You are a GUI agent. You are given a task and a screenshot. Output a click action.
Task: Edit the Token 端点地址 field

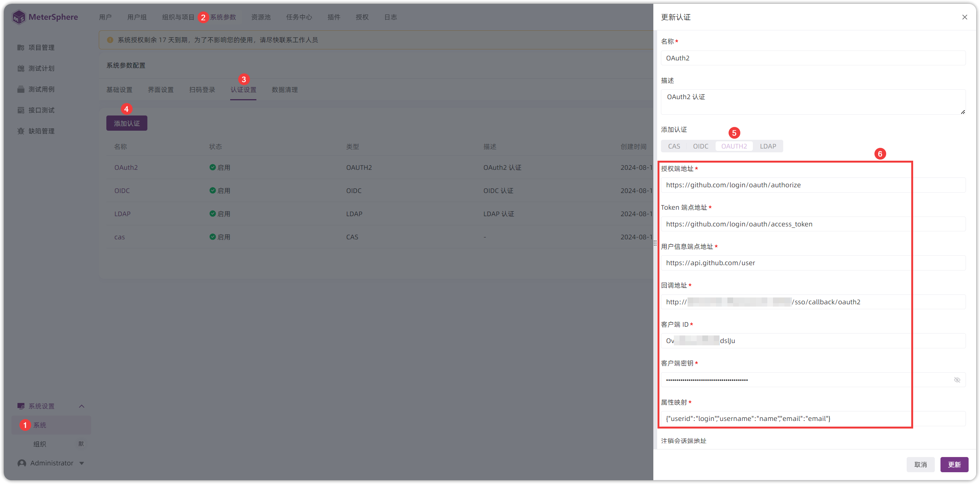(813, 224)
